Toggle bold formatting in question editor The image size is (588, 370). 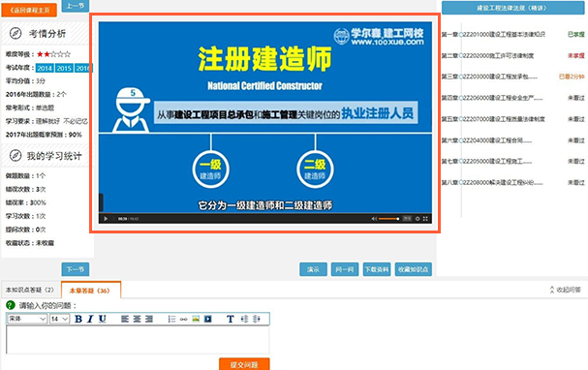[x=78, y=319]
